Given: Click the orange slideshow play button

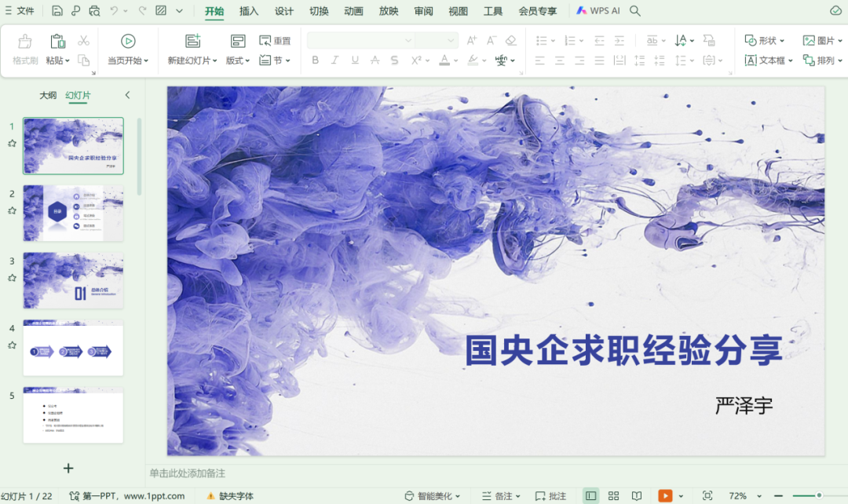Looking at the screenshot, I should coord(665,496).
